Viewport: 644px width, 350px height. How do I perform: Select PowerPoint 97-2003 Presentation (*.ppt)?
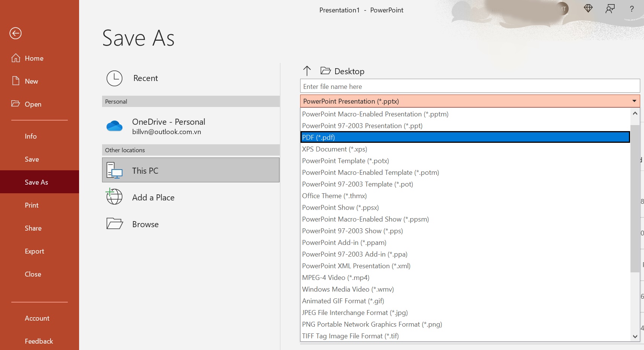click(465, 126)
